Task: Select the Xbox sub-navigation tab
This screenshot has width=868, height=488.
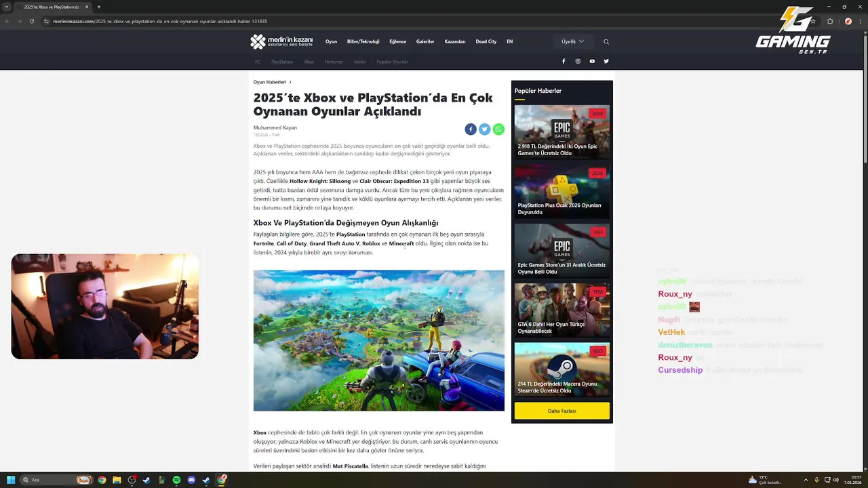Action: click(x=309, y=62)
